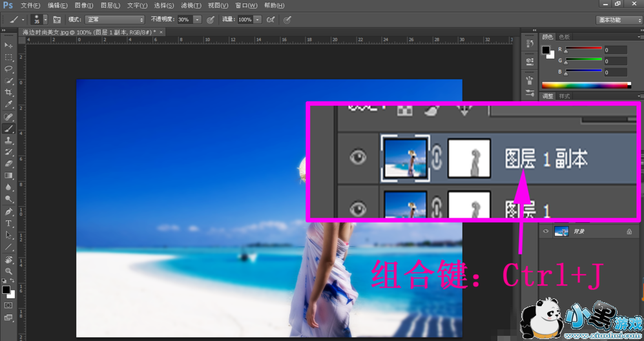644x341 pixels.
Task: Select the Zoom tool
Action: (x=8, y=271)
